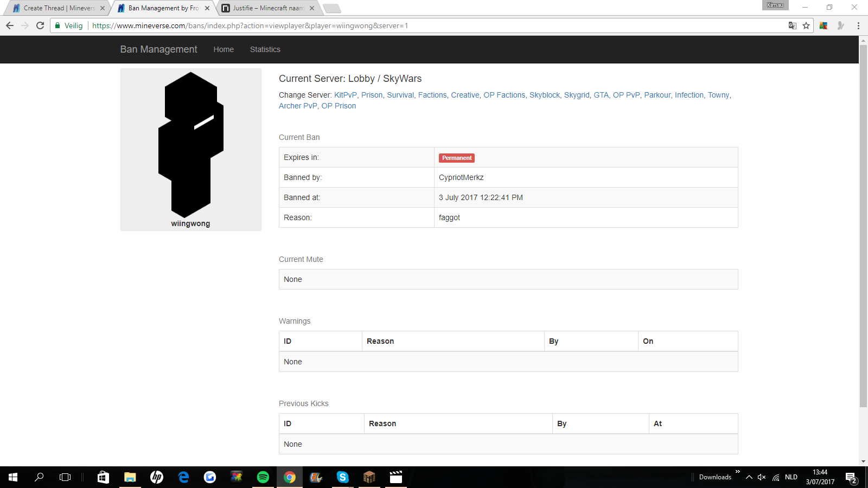Change server to Survival

(400, 95)
